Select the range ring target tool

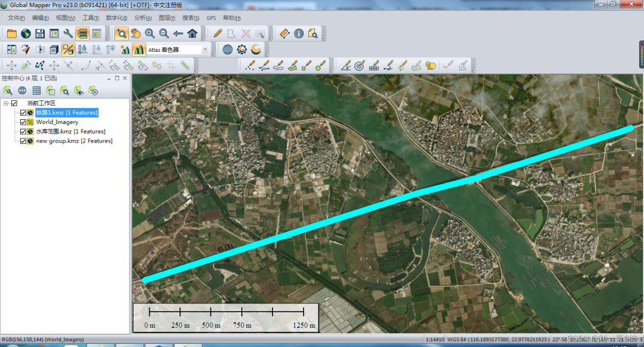(360, 66)
